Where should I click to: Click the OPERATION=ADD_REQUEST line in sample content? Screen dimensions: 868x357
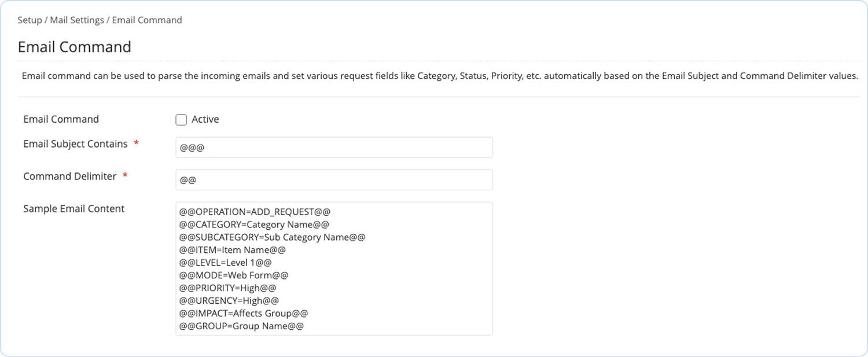coord(253,212)
